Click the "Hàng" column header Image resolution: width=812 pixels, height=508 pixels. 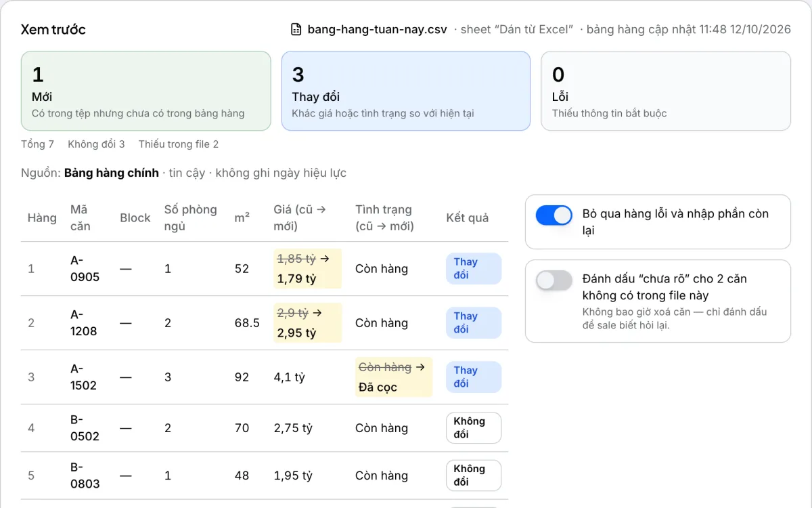42,217
